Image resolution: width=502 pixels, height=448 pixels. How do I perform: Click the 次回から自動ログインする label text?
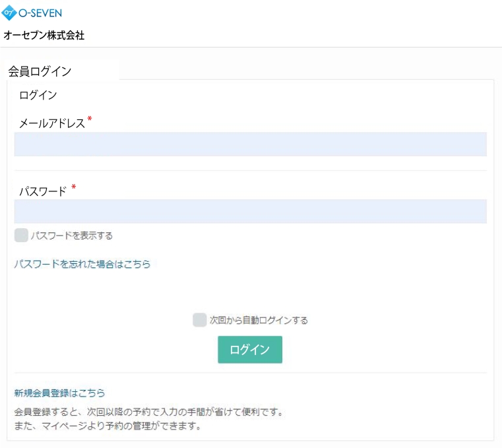(259, 321)
